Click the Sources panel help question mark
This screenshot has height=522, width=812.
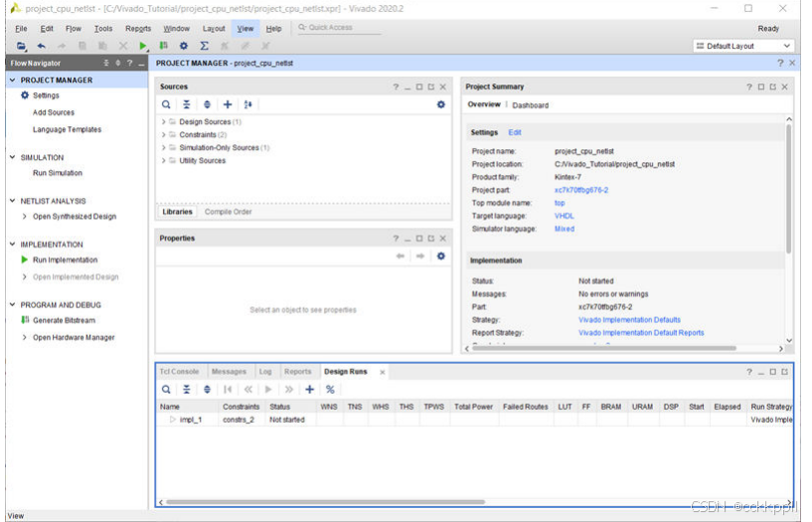pyautogui.click(x=396, y=87)
